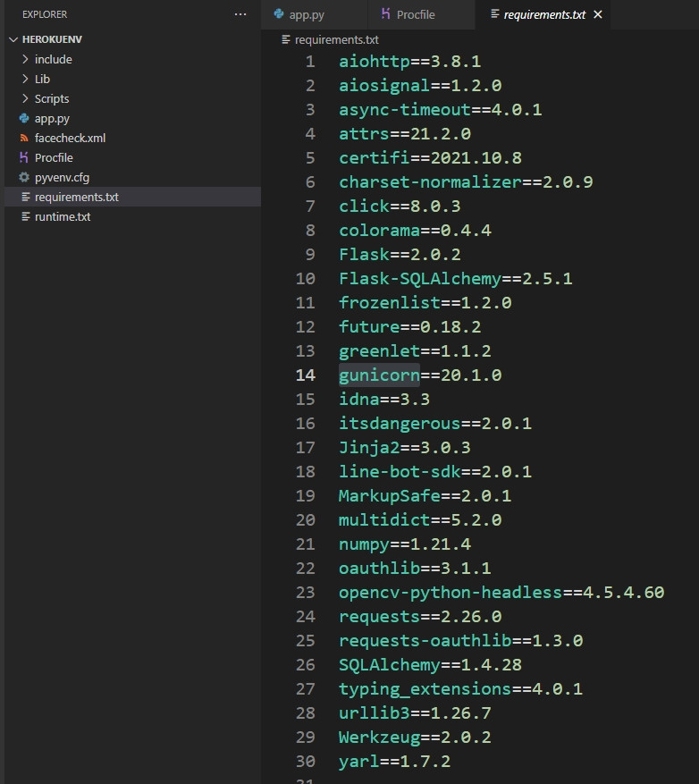The width and height of the screenshot is (699, 784).
Task: Click the itsdangerous==2.0.1 line
Action: click(435, 424)
